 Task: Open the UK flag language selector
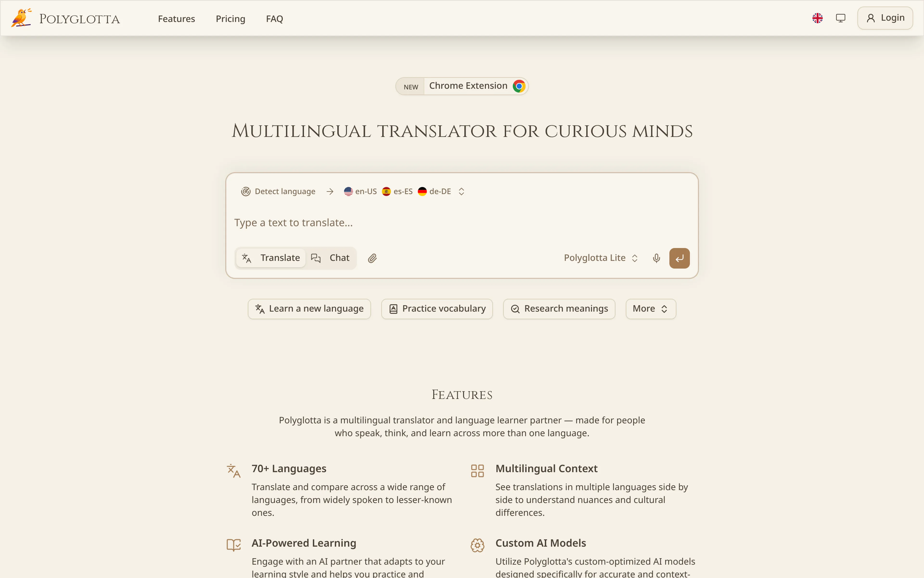(817, 18)
